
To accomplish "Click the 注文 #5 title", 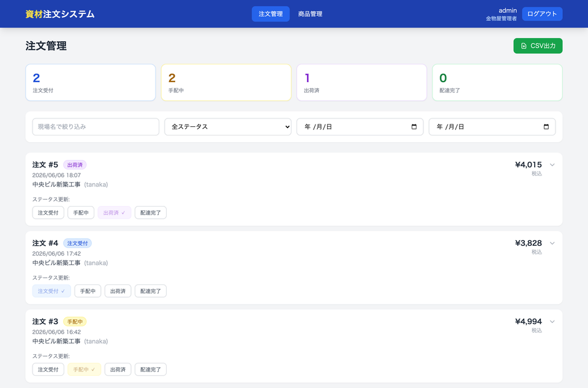I will click(45, 165).
